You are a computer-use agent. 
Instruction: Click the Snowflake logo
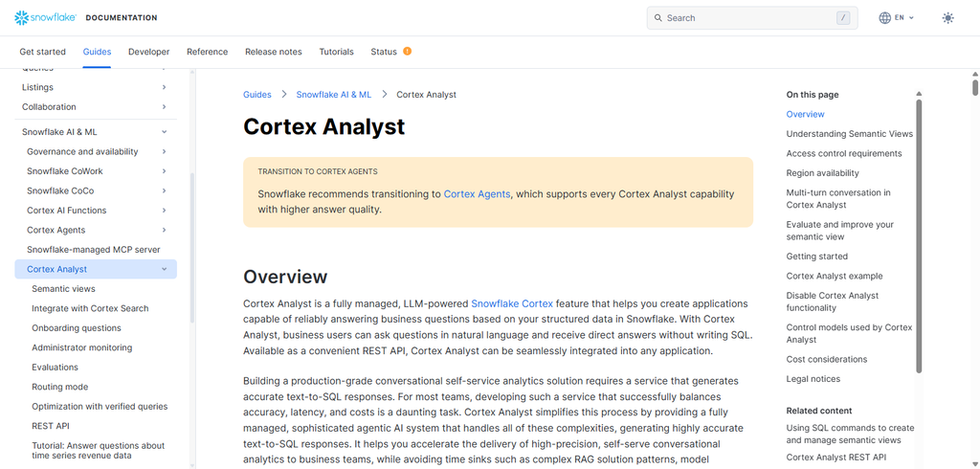[x=45, y=17]
